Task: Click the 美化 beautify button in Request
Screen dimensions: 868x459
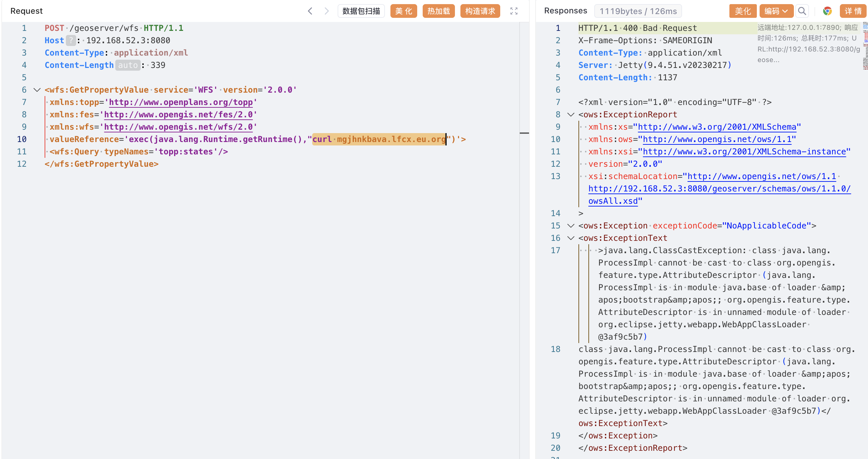Action: tap(403, 11)
